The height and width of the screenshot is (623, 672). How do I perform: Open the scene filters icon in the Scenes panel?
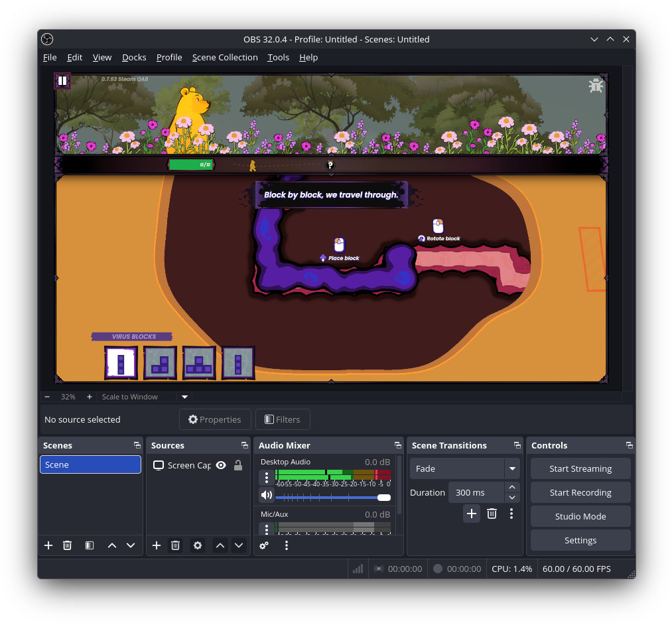pos(90,545)
